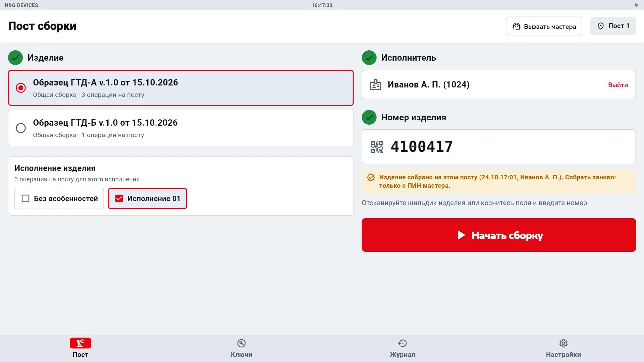
Task: Click the yellow notice 'Изделие собрано на этом посту'
Action: pyautogui.click(x=499, y=181)
